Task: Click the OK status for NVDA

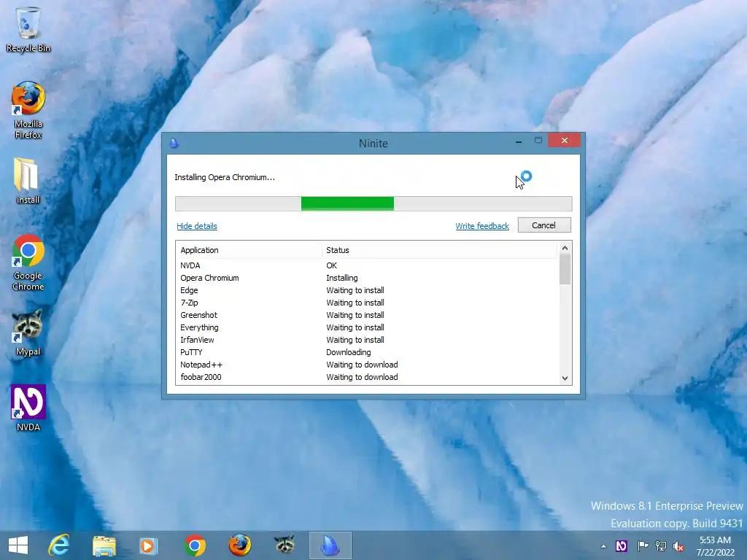Action: click(332, 265)
